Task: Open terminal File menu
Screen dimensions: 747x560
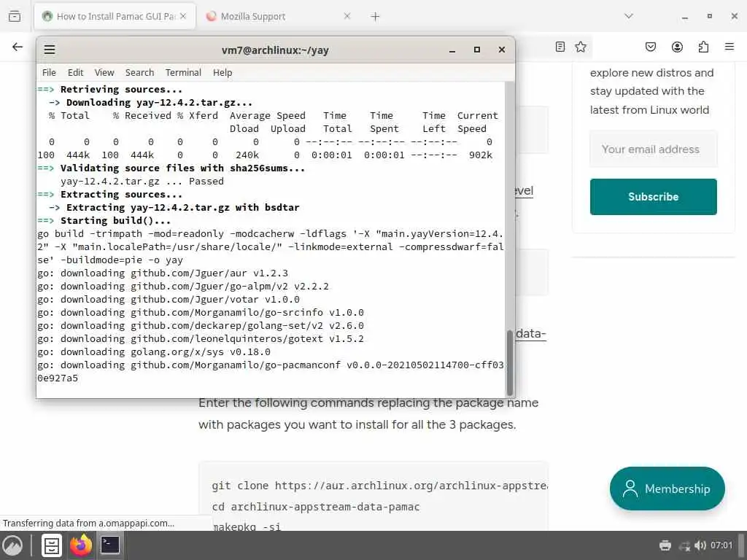Action: [49, 73]
